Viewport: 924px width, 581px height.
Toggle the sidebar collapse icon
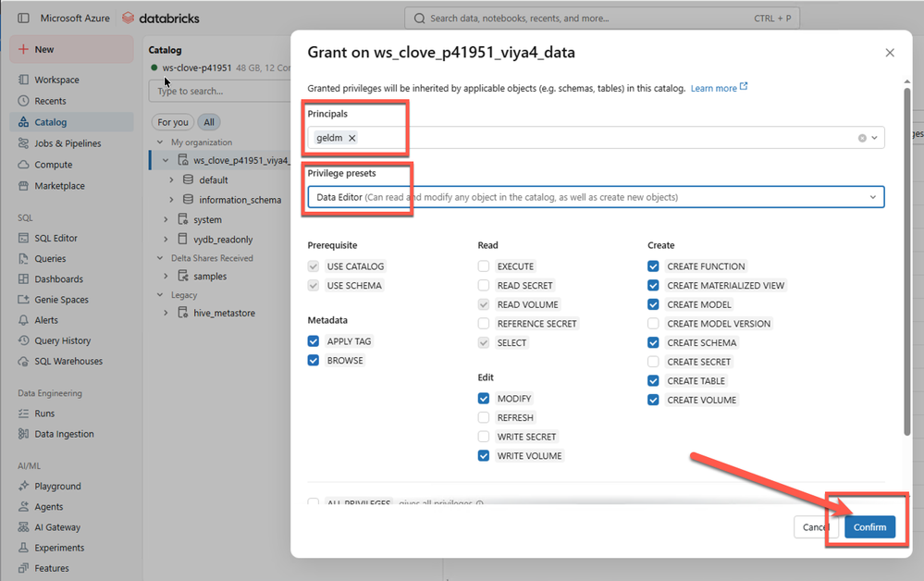pyautogui.click(x=23, y=19)
